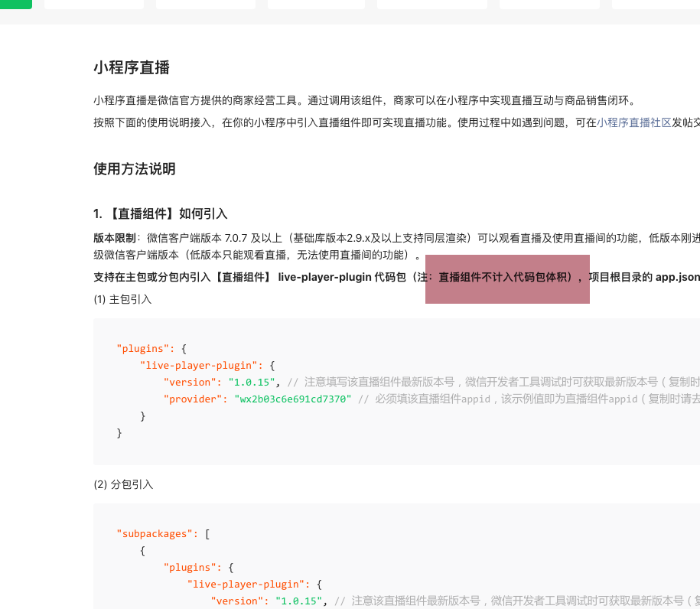Viewport: 700px width, 609px height.
Task: Click "live-player-plugin" key under subpackages
Action: tap(246, 585)
